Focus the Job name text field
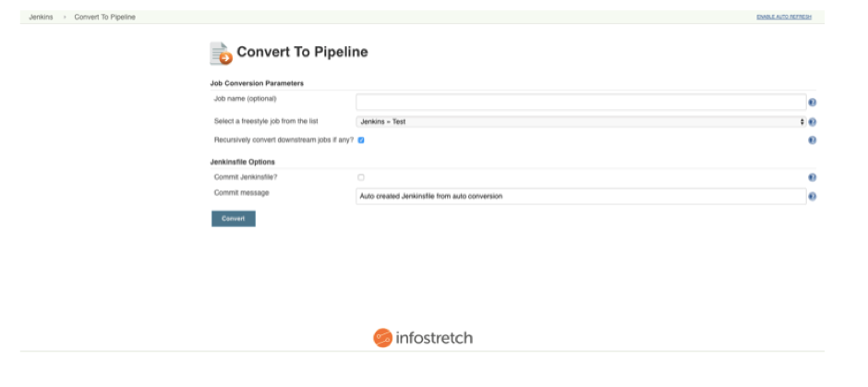The width and height of the screenshot is (868, 387). (x=581, y=102)
